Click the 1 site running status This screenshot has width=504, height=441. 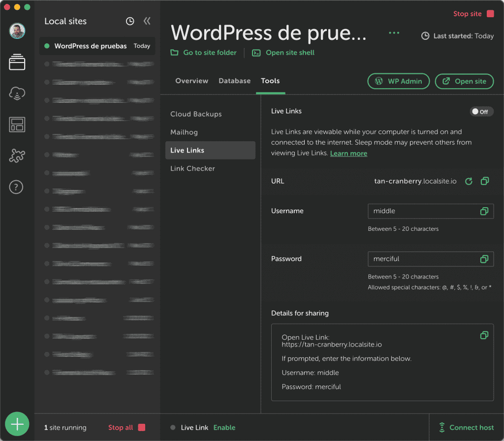coord(65,428)
